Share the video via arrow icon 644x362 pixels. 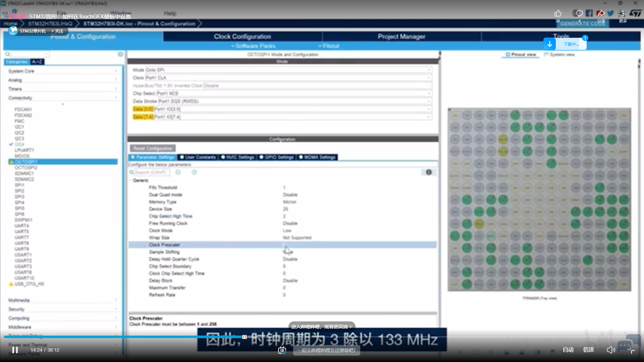[x=601, y=13]
